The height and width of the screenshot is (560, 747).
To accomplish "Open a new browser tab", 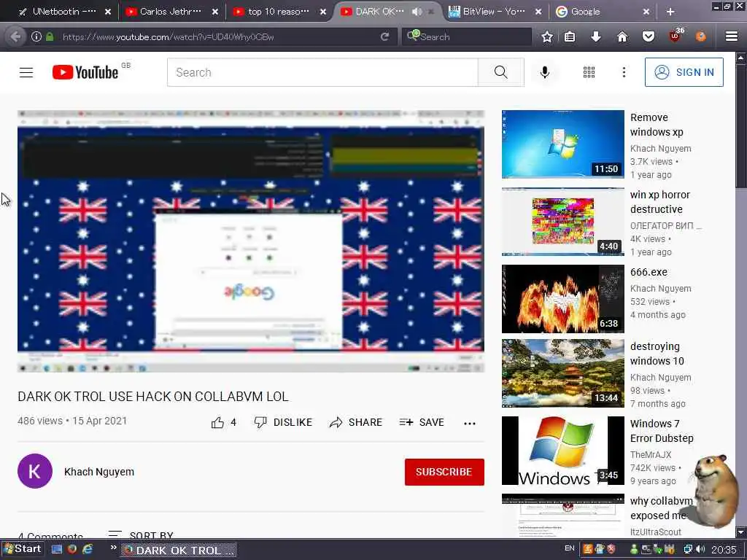I will pyautogui.click(x=670, y=12).
